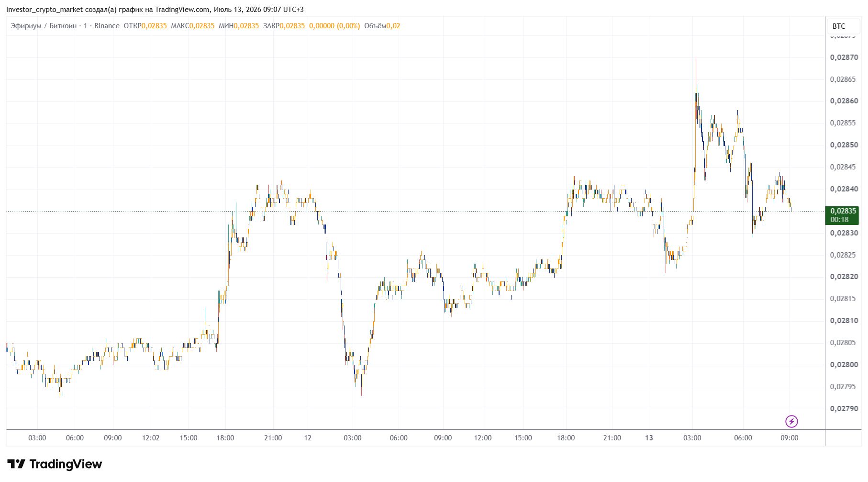Image resolution: width=868 pixels, height=482 pixels.
Task: Click the 0,02810 price axis label
Action: [x=844, y=321]
